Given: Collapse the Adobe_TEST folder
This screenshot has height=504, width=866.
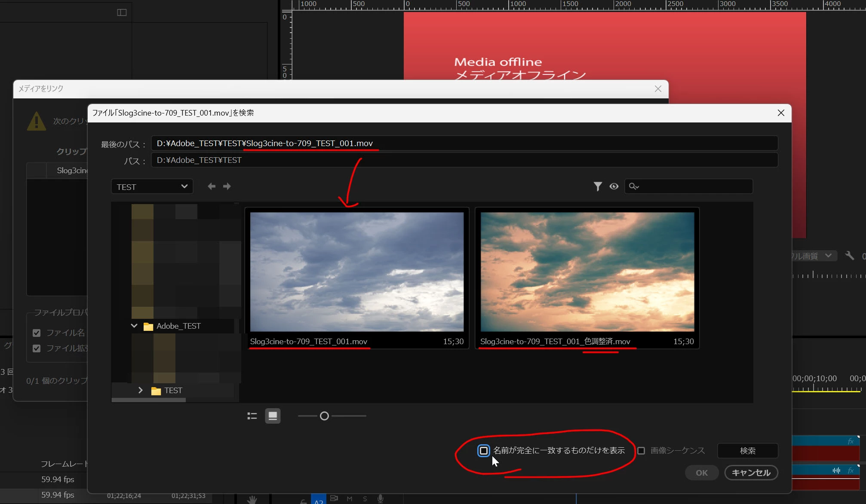Looking at the screenshot, I should [134, 326].
